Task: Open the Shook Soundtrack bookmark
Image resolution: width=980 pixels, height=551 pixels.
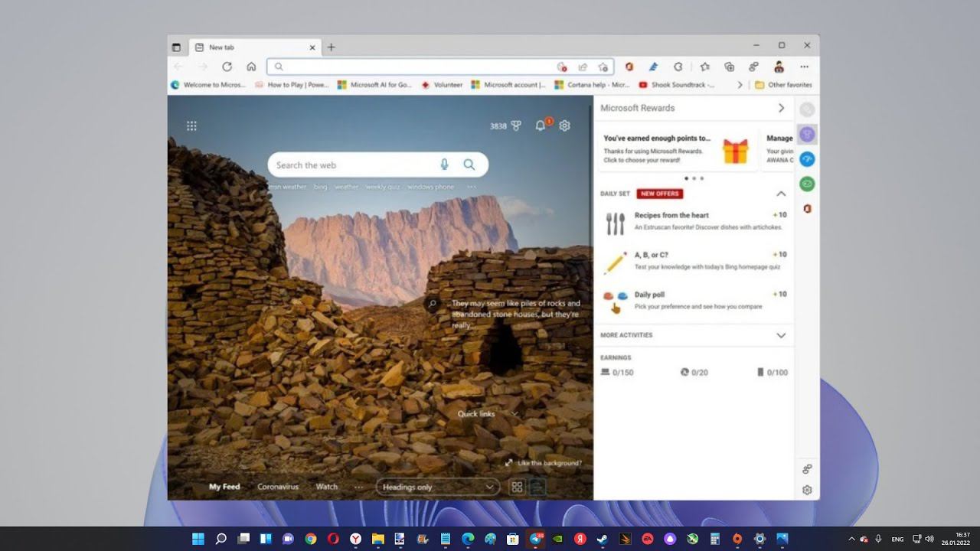Action: pos(676,85)
